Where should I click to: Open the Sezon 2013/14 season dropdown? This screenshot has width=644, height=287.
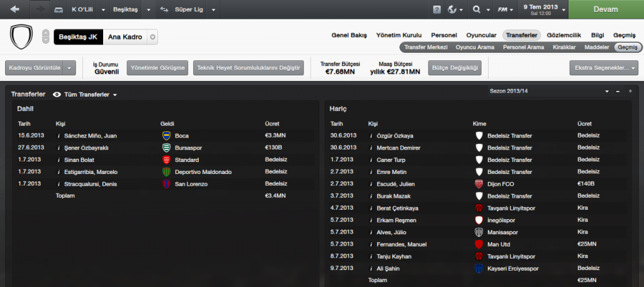point(607,92)
